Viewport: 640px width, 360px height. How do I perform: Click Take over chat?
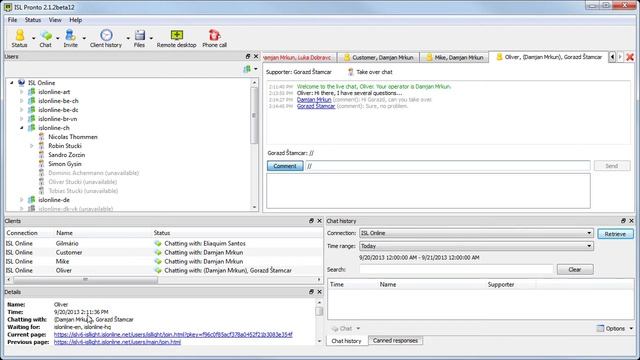pos(370,72)
